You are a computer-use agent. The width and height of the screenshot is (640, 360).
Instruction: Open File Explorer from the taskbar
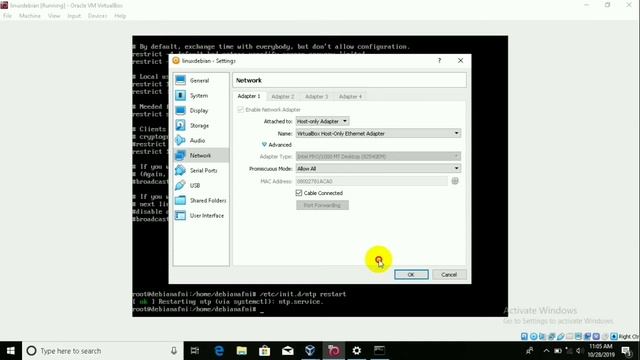[x=242, y=351]
